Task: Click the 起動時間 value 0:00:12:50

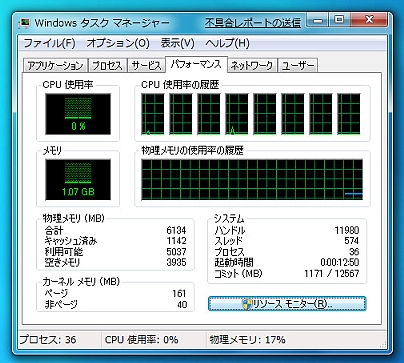Action: pyautogui.click(x=340, y=262)
